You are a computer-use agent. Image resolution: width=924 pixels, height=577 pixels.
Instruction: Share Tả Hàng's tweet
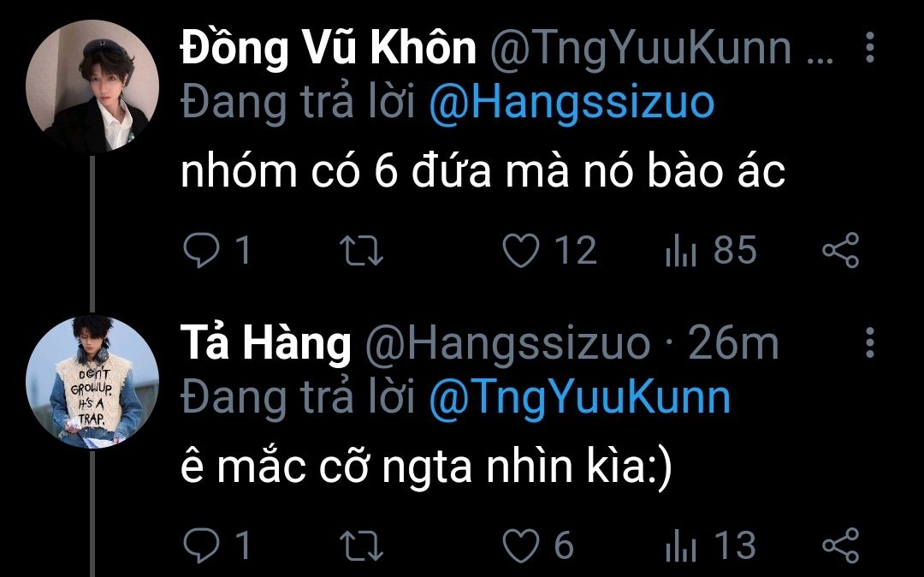(x=839, y=545)
